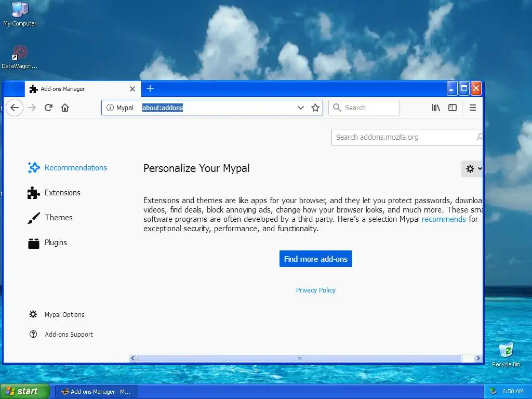Viewport: 532px width, 399px height.
Task: Click the Plugins block icon
Action: click(x=33, y=243)
